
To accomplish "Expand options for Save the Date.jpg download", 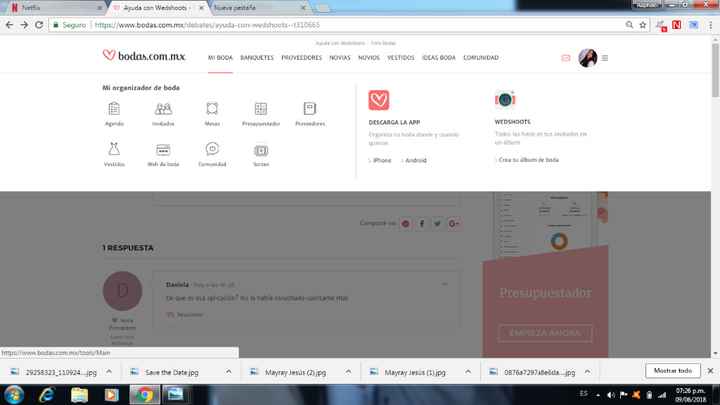I will tap(229, 371).
